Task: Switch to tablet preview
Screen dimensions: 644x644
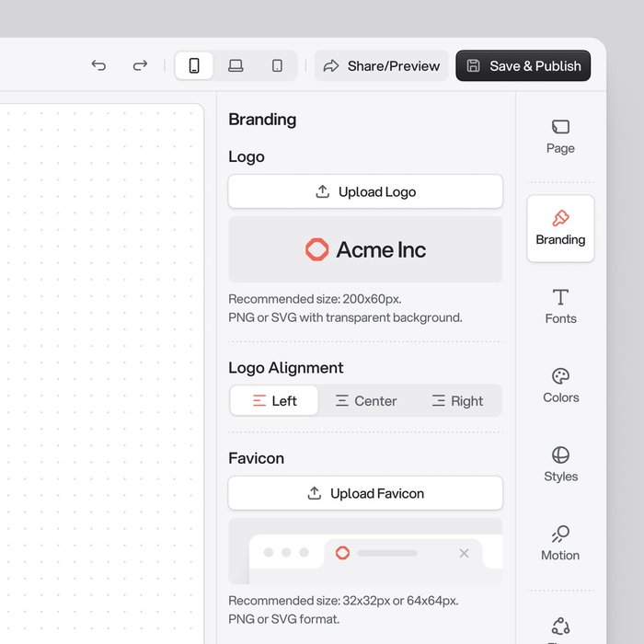Action: [277, 65]
